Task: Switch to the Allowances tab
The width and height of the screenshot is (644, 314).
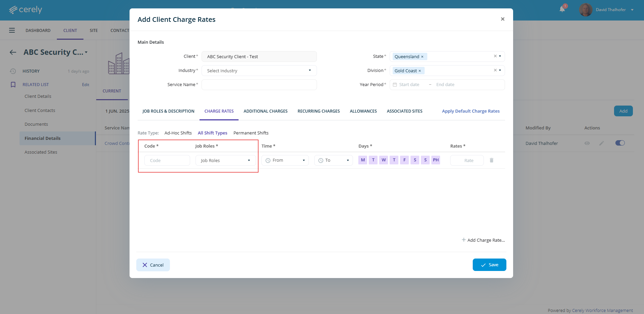Action: pyautogui.click(x=363, y=111)
